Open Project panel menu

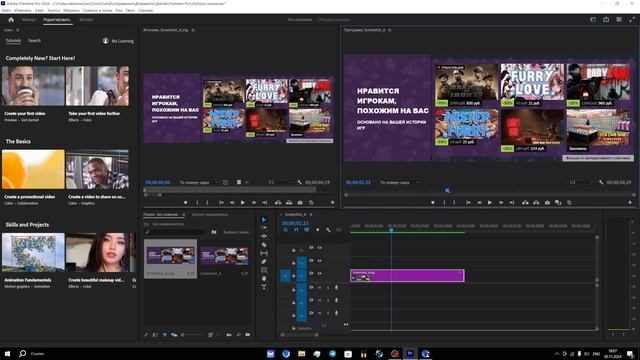[183, 214]
